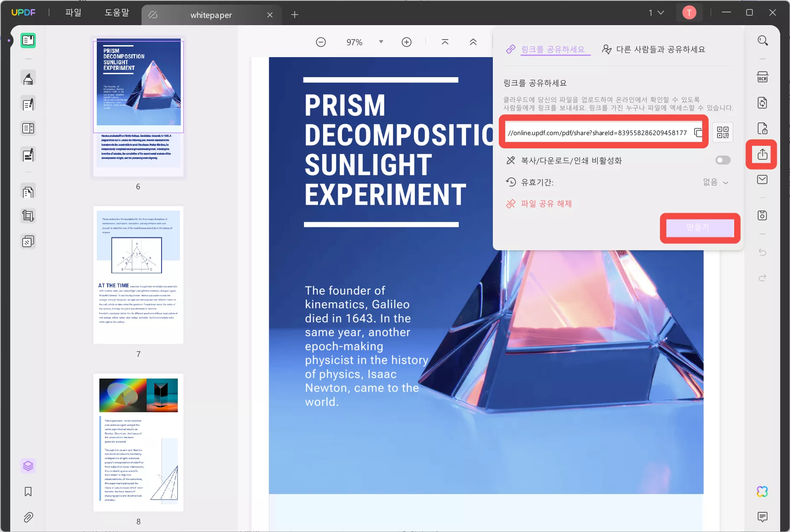Open the Fill and Sign tool

[28, 155]
